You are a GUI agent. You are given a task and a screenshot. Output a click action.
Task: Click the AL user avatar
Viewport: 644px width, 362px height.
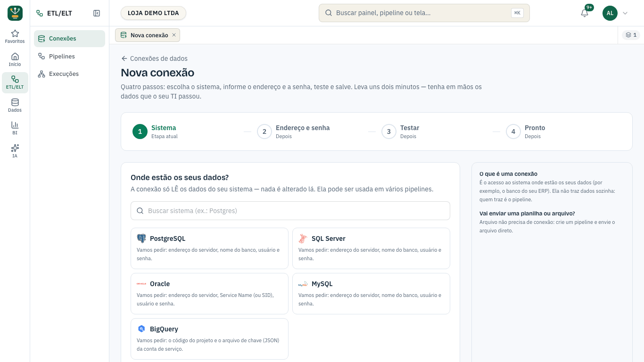click(x=610, y=13)
